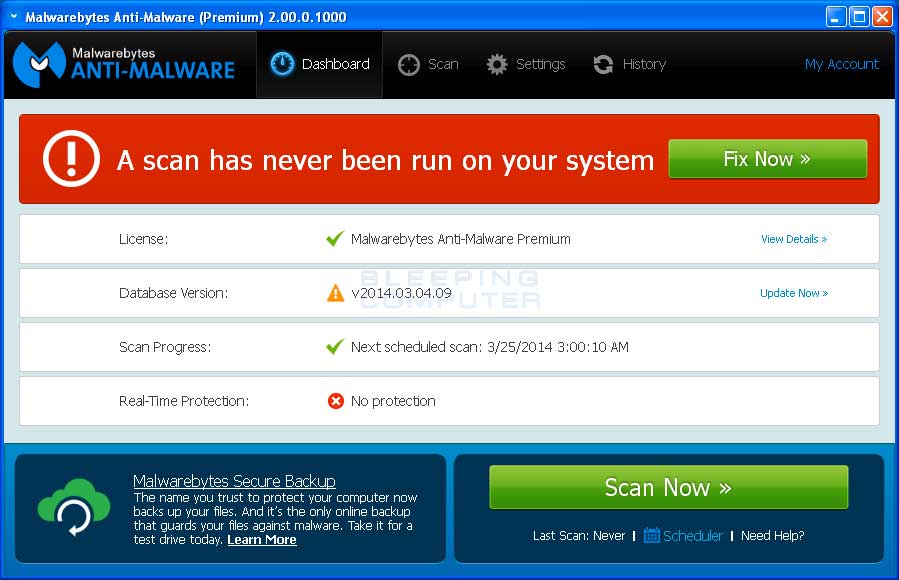Viewport: 899px width, 580px height.
Task: Close the Malwarebytes window
Action: [x=882, y=17]
